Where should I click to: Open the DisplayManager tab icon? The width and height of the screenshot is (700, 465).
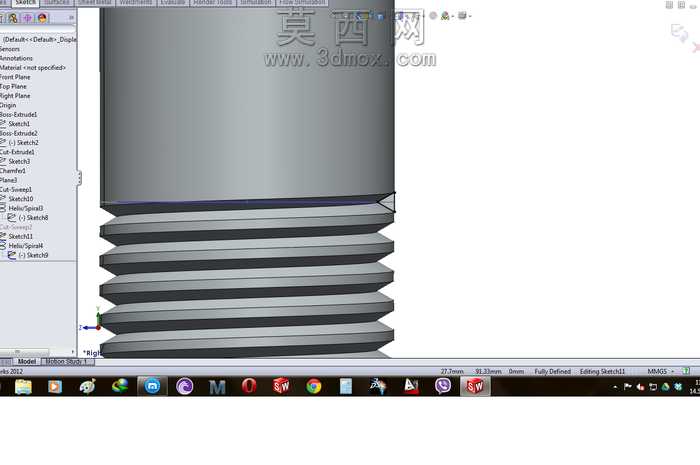(x=42, y=18)
